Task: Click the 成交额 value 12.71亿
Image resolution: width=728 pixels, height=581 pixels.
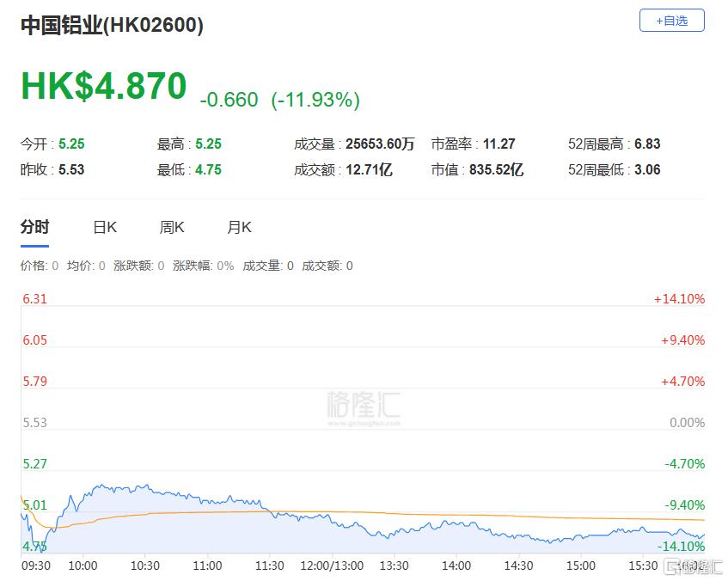Action: pos(369,169)
